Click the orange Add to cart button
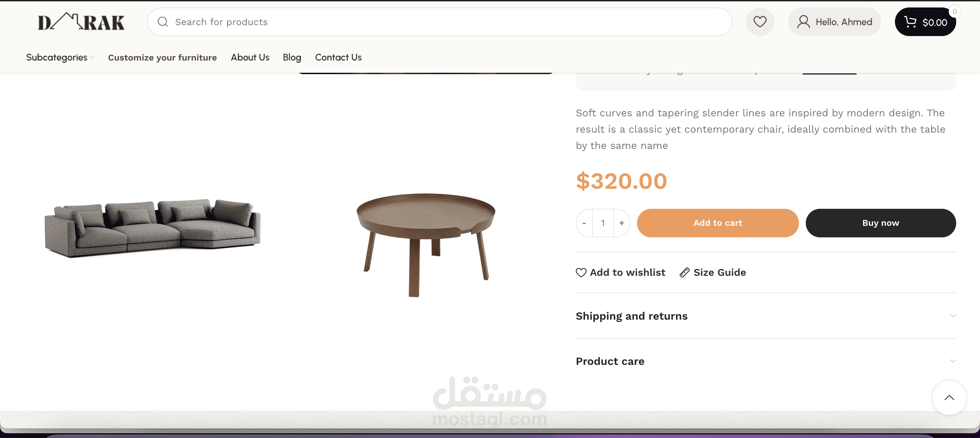 [x=718, y=223]
